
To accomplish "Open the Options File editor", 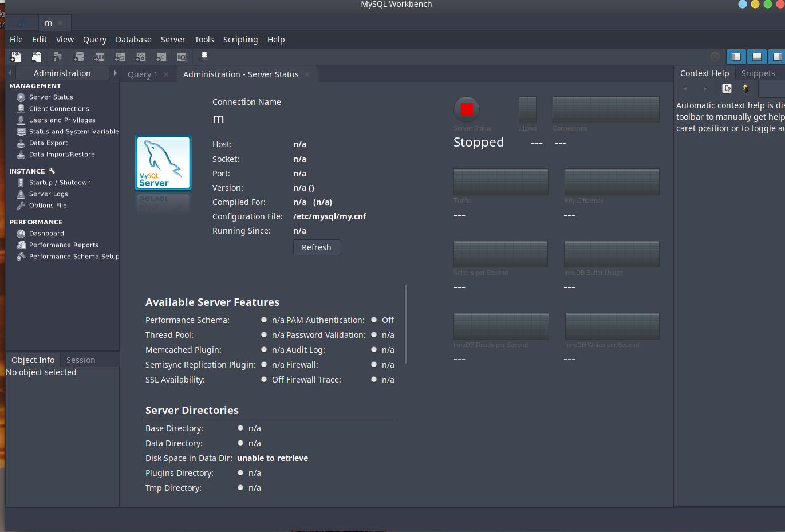I will tap(48, 206).
